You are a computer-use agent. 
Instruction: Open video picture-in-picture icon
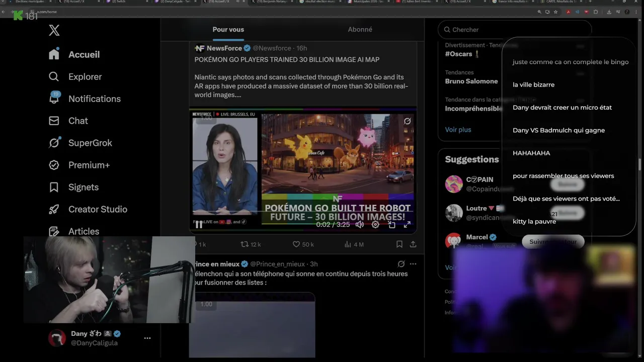pyautogui.click(x=391, y=225)
